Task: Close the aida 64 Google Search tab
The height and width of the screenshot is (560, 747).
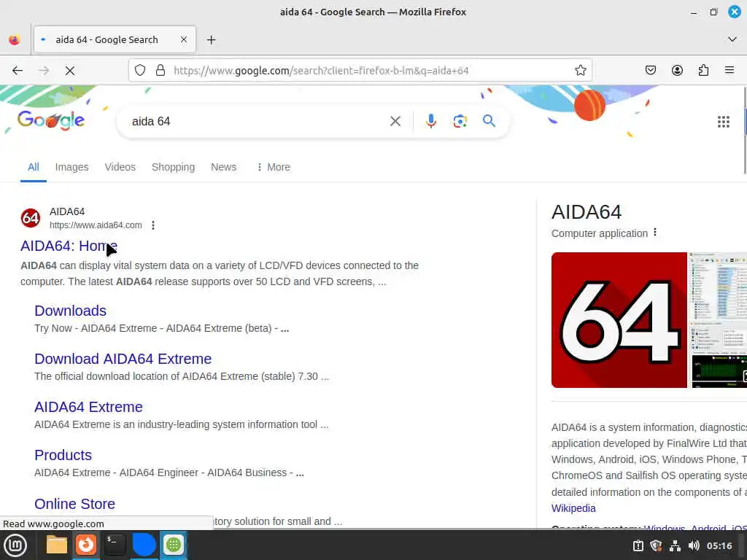Action: click(x=184, y=39)
